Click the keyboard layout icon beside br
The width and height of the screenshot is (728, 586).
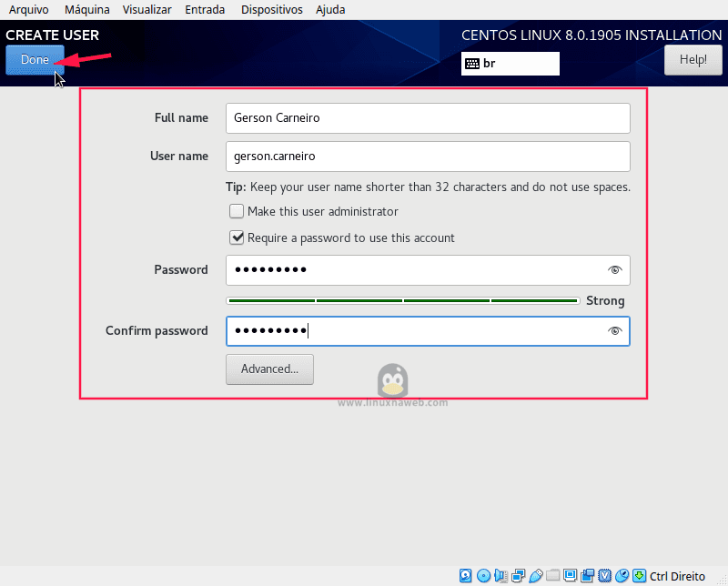click(x=472, y=64)
